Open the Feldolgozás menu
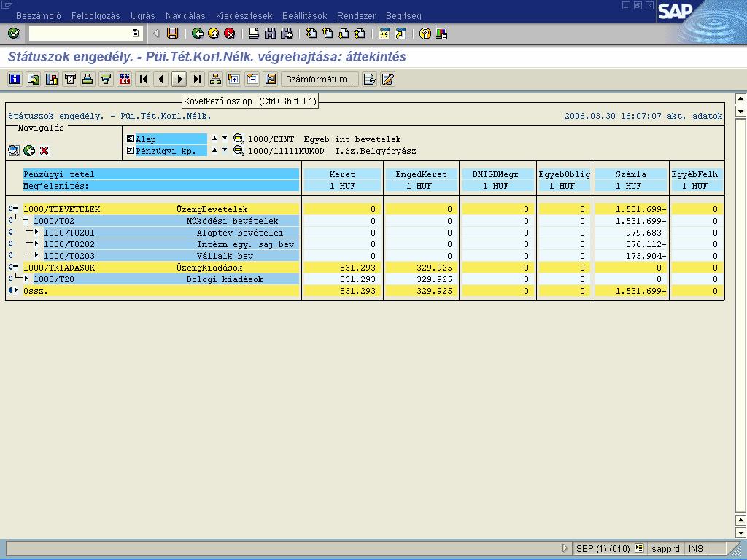The width and height of the screenshot is (747, 560). (x=96, y=16)
